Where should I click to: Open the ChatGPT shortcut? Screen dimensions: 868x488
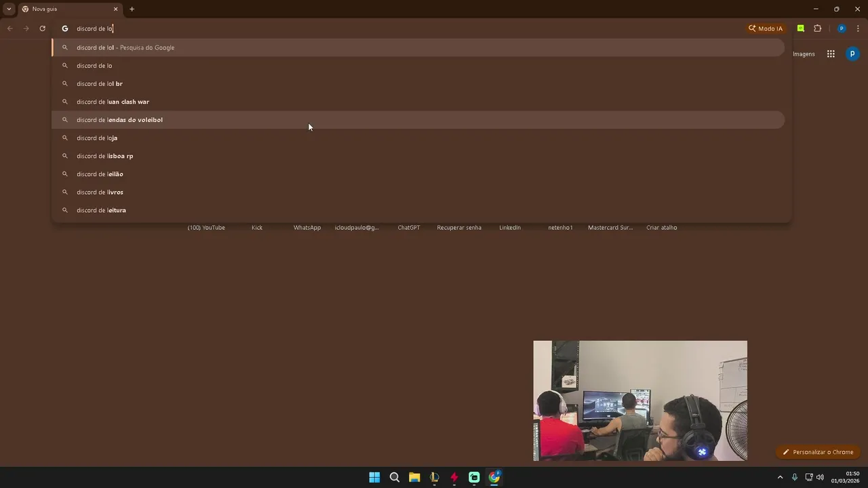point(409,228)
